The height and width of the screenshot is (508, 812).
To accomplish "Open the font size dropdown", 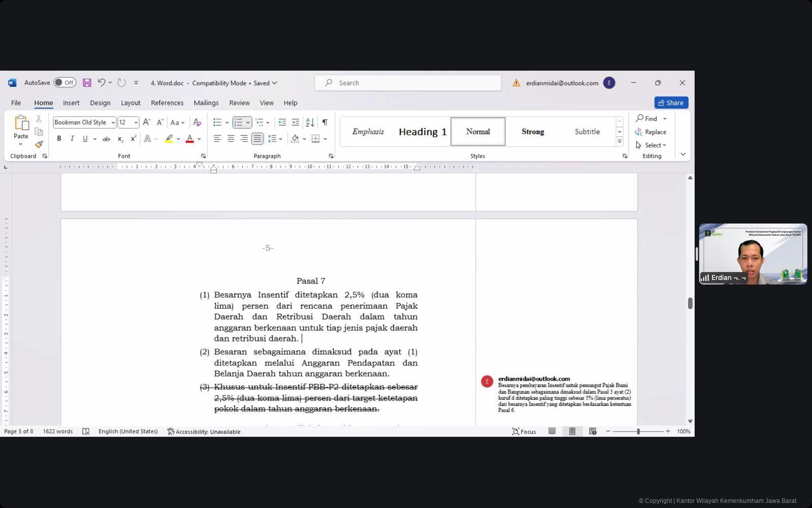I will [x=136, y=122].
